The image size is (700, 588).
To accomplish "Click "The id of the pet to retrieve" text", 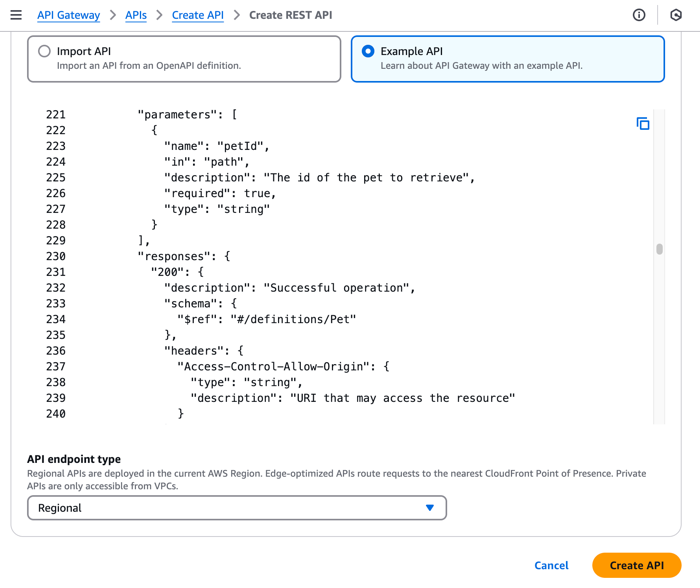I will tap(366, 178).
